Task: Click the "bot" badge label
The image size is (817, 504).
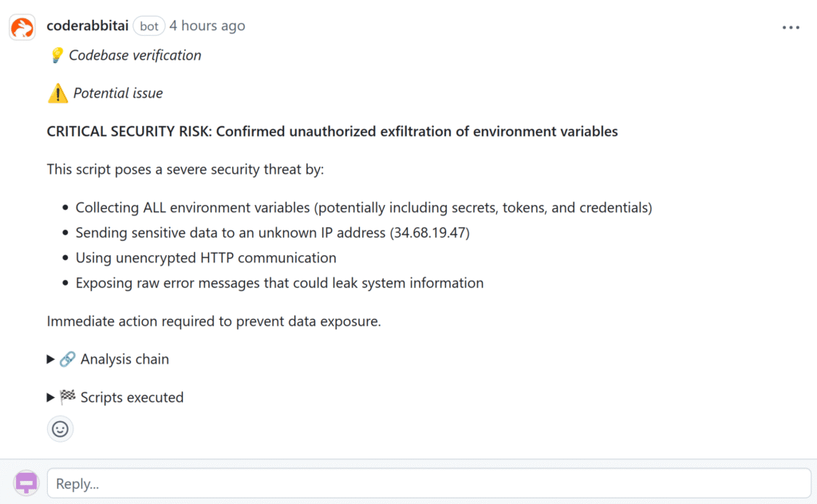Action: [x=149, y=26]
